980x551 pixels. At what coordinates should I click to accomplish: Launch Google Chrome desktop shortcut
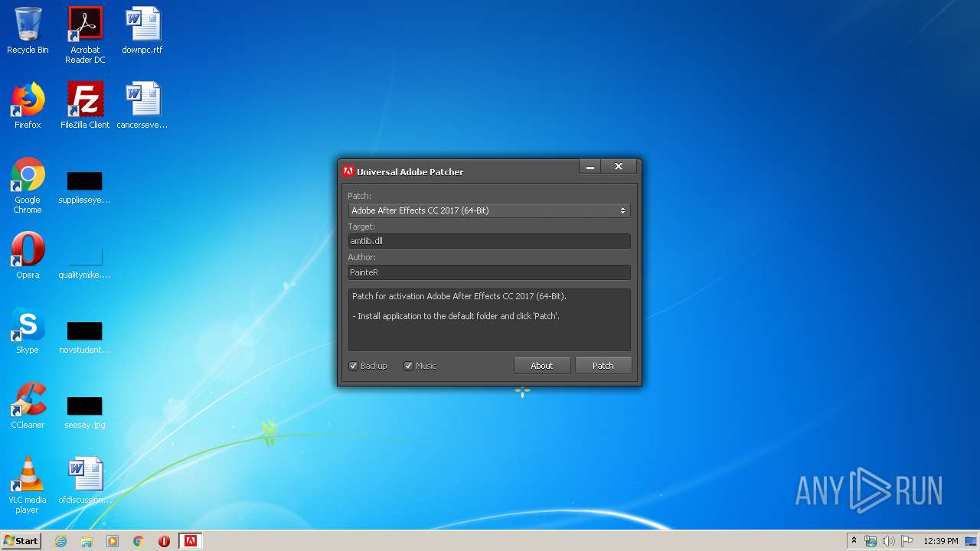pos(28,185)
